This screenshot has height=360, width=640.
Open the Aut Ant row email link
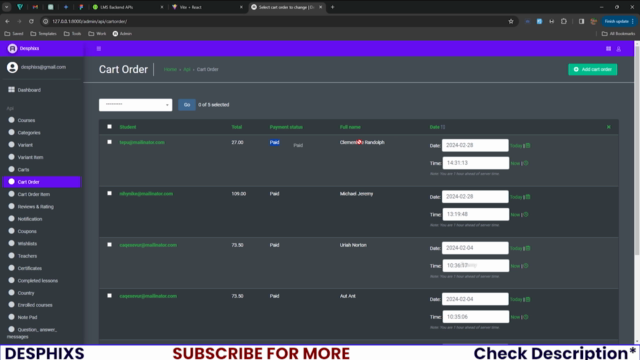pyautogui.click(x=148, y=296)
